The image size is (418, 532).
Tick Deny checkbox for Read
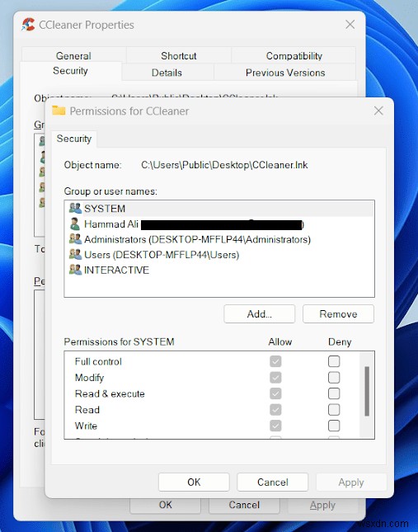334,410
